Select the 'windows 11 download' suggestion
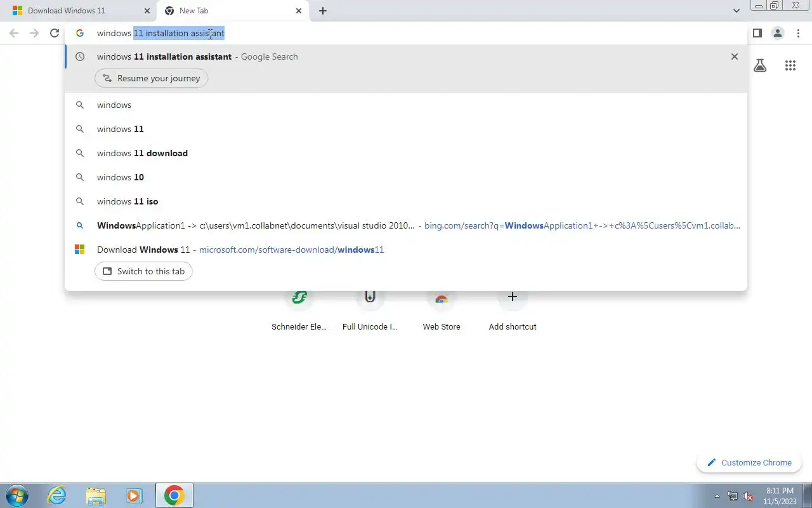812x508 pixels. 406,153
